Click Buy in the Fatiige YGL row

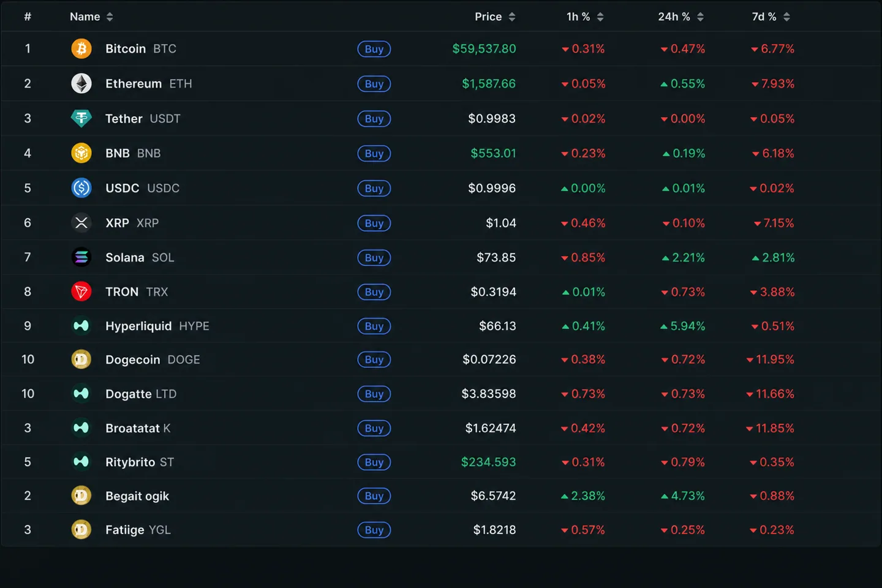(374, 530)
